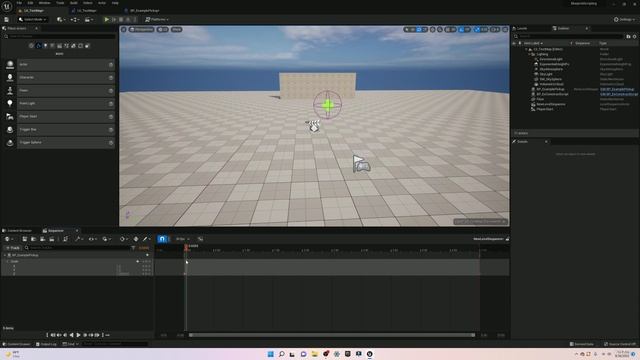Click the Trigger Box icon

[x=10, y=130]
